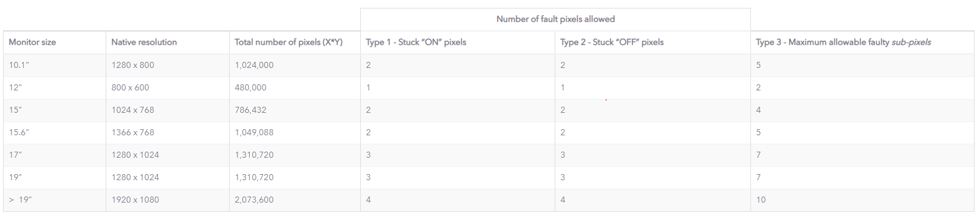Screen dimensions: 980x219
Task: Click the 1,049,088 total pixels cell
Action: tap(295, 132)
